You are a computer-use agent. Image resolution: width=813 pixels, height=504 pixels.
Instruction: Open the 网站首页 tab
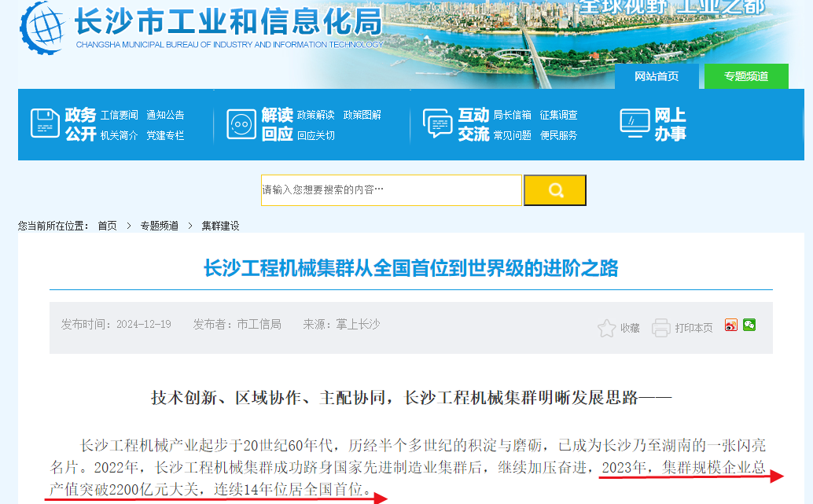pos(657,76)
